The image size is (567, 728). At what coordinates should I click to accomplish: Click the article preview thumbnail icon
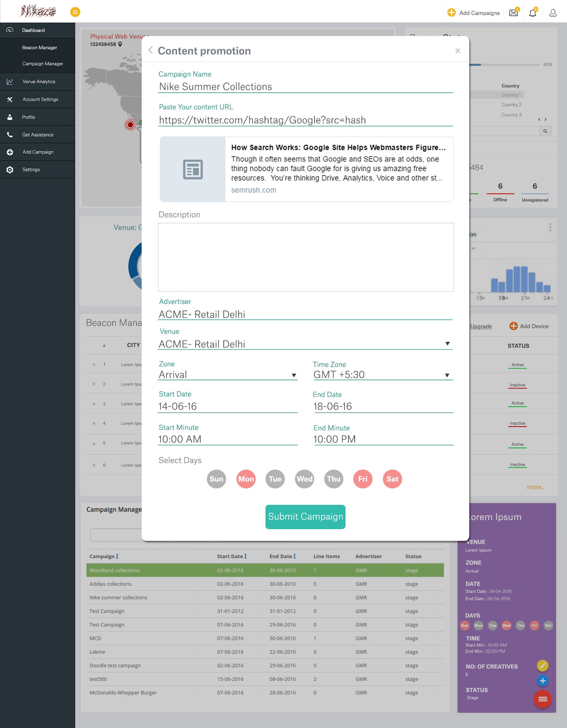click(193, 169)
